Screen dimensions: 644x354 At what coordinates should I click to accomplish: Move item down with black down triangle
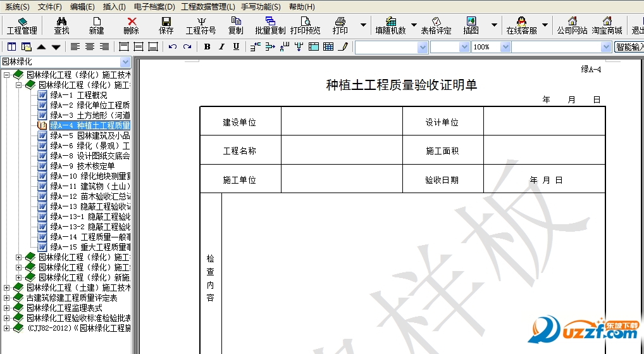56,47
